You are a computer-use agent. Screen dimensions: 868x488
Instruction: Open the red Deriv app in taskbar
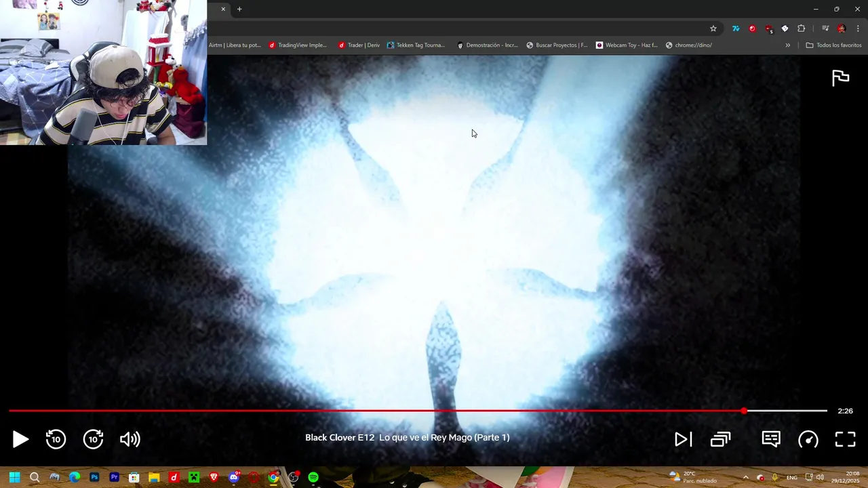tap(174, 477)
